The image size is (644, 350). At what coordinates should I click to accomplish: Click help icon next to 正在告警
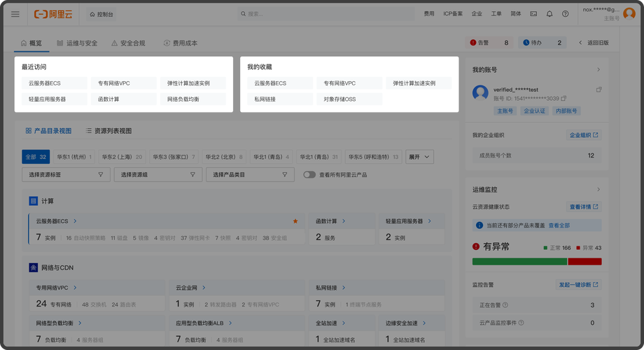505,304
